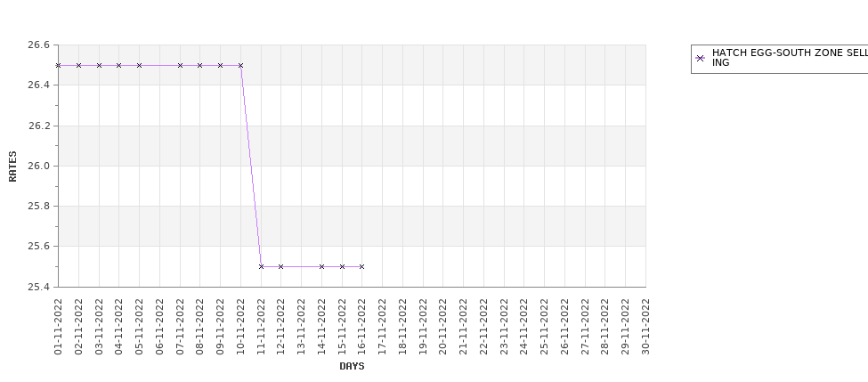Viewport: 868px width, 382px height.
Task: Click the 17-11-2022 date label
Action: tap(383, 327)
